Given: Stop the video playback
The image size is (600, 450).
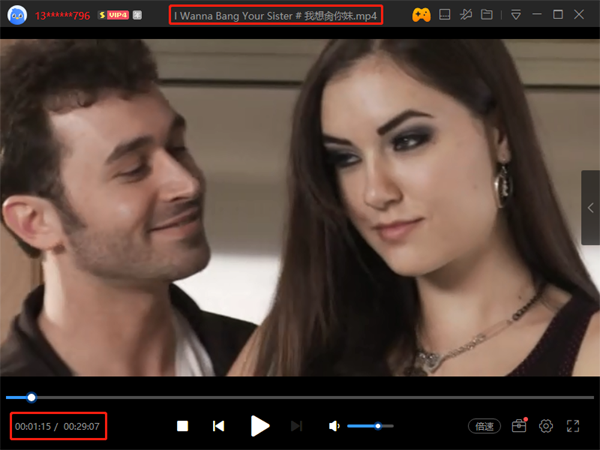Looking at the screenshot, I should (182, 426).
